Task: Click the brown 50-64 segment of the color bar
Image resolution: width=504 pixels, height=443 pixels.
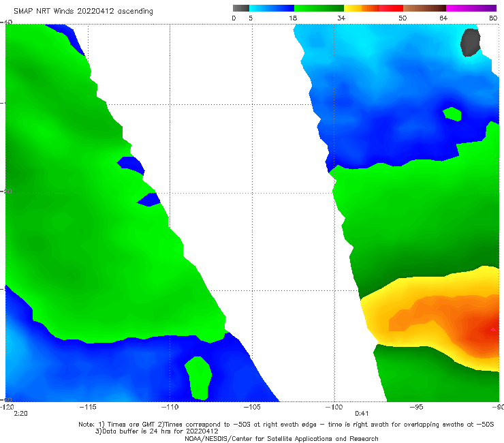Action: click(424, 8)
